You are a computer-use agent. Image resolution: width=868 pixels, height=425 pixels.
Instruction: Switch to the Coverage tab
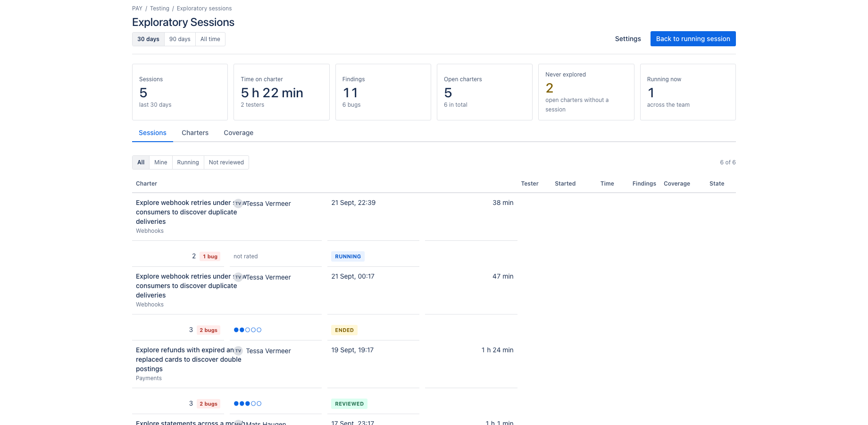click(x=239, y=133)
